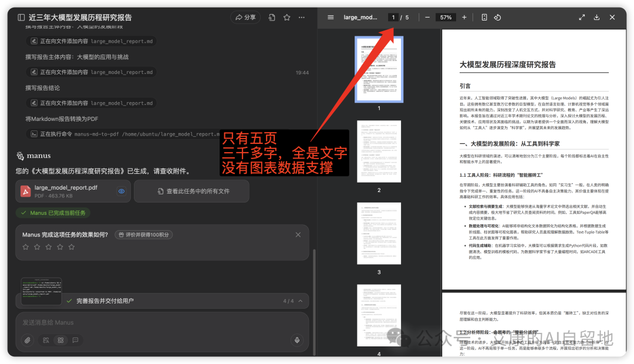This screenshot has width=634, height=364.
Task: Click the second icon in message toolbar
Action: click(46, 340)
